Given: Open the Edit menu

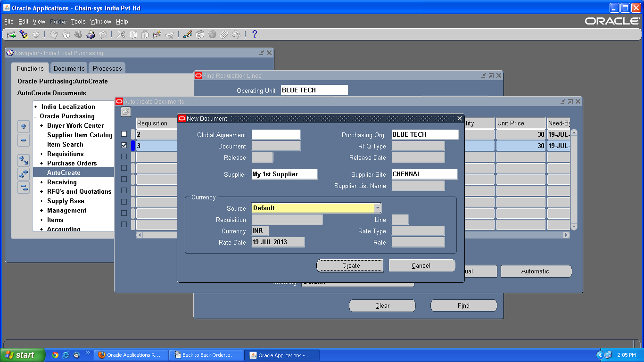Looking at the screenshot, I should pyautogui.click(x=24, y=22).
